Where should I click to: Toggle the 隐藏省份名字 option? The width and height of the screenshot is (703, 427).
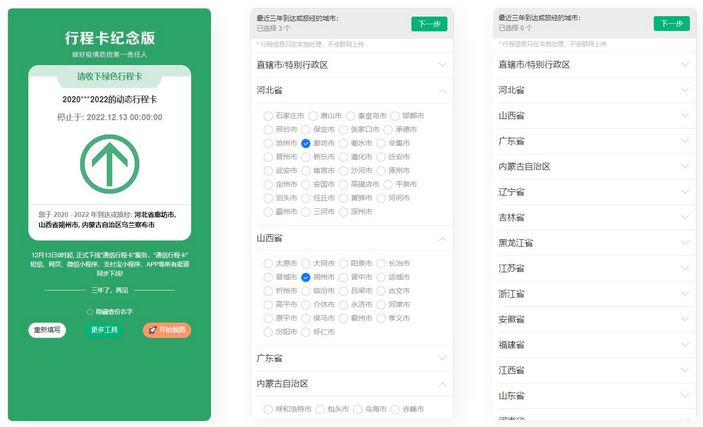coord(88,312)
